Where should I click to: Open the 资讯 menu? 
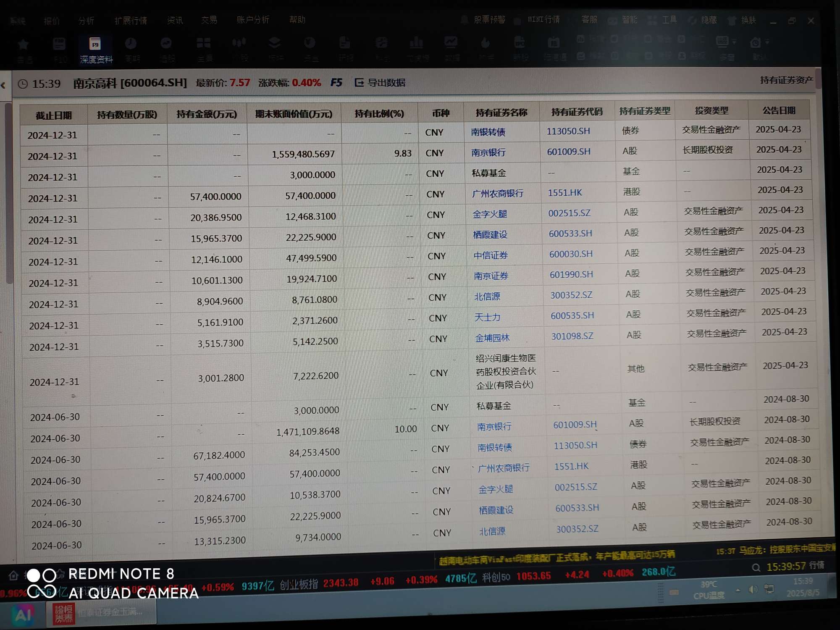[x=175, y=20]
